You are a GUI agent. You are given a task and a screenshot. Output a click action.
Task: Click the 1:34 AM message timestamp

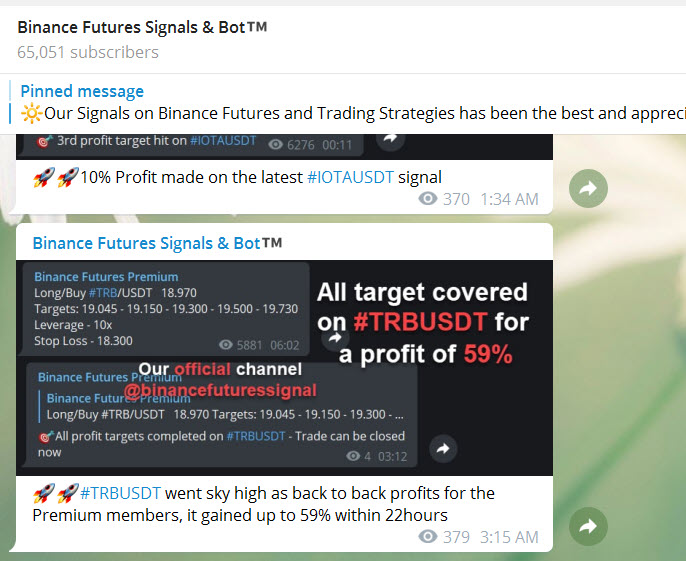[509, 199]
